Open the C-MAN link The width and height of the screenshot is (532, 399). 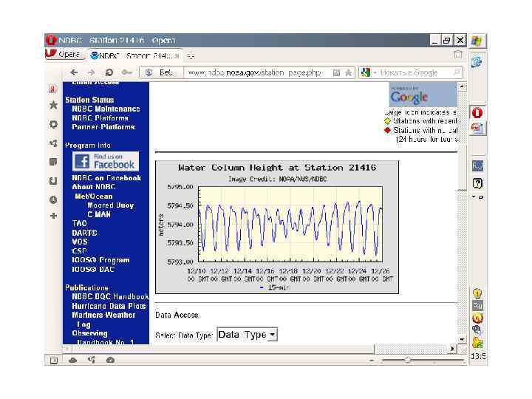[x=99, y=214]
